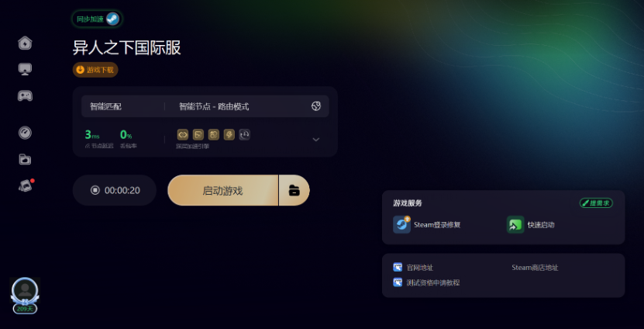The width and height of the screenshot is (644, 329).
Task: Click the lightning bolt acceleration engine icon
Action: click(x=229, y=134)
